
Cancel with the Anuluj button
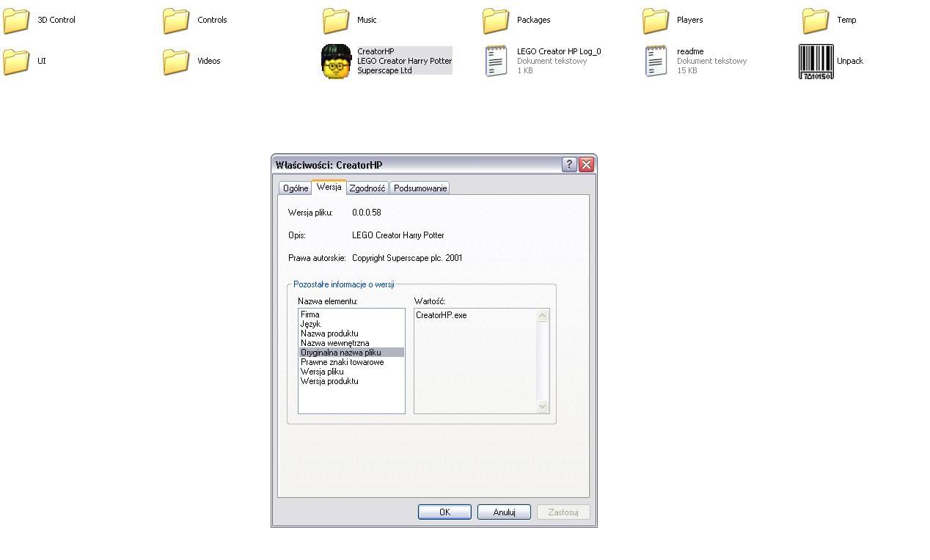tap(504, 512)
